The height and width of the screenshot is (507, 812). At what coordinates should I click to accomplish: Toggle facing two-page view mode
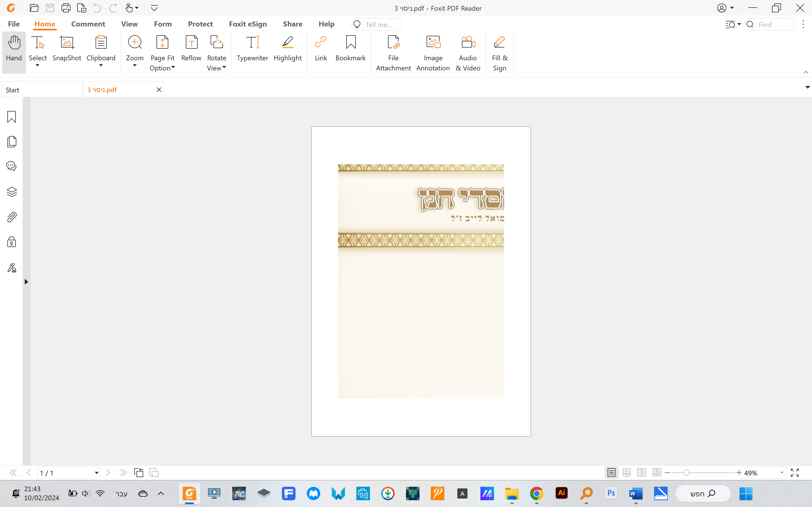[x=641, y=473]
